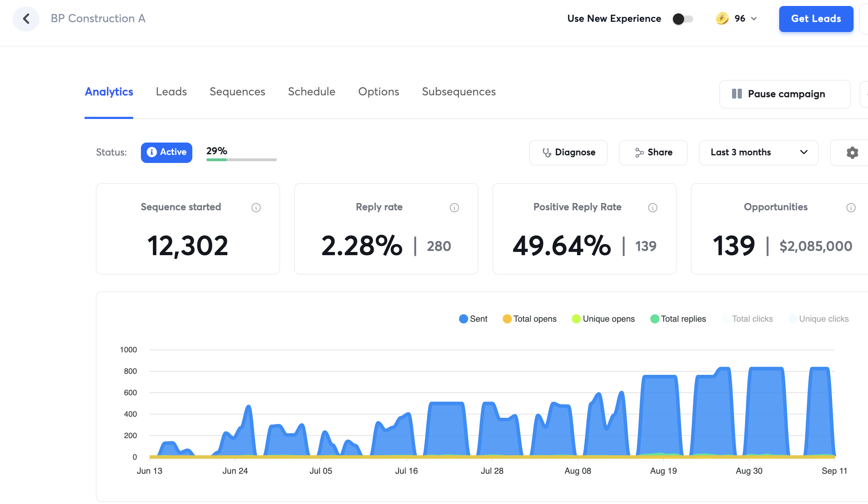Click the settings gear icon
This screenshot has height=504, width=868.
852,152
